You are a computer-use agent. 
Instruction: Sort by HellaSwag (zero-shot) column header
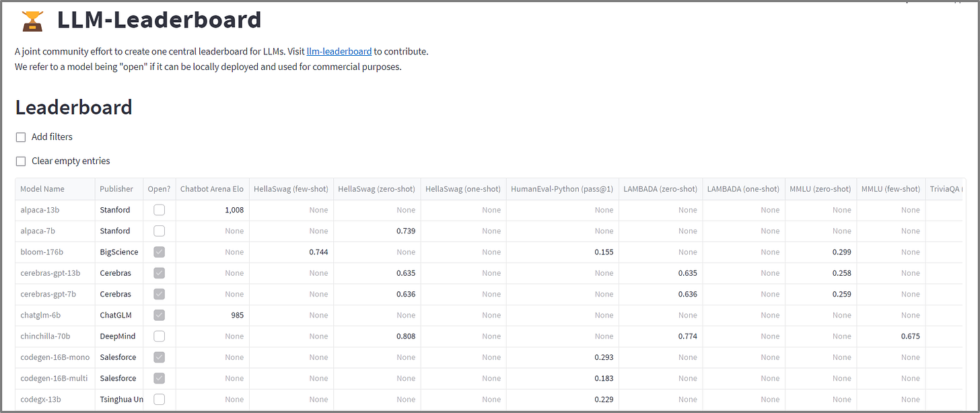coord(377,189)
